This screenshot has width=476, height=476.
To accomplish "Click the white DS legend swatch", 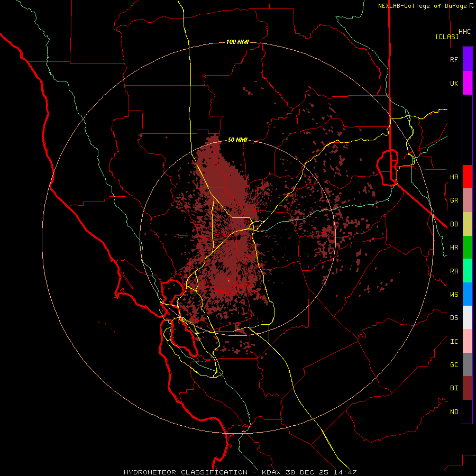I will pos(467,317).
